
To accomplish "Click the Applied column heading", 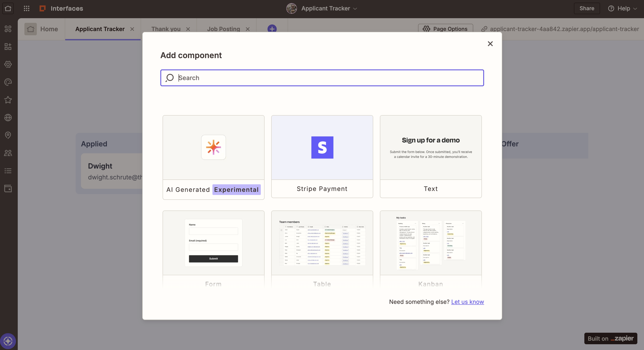I will (94, 144).
